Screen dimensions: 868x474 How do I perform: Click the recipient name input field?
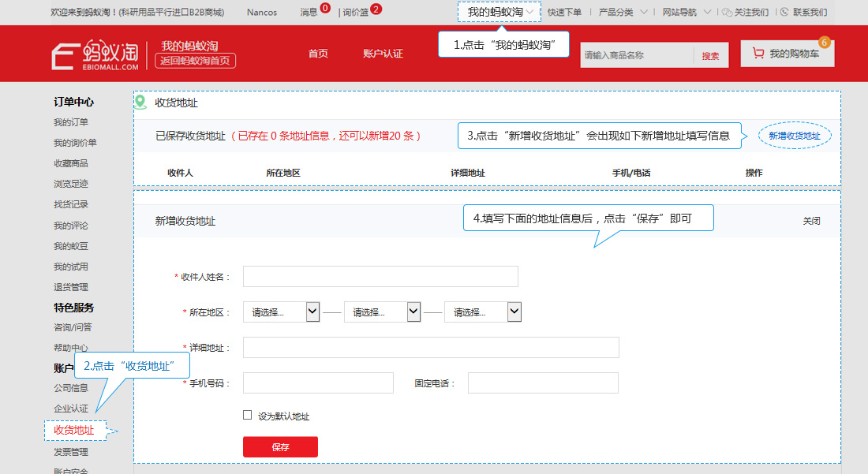tap(380, 277)
